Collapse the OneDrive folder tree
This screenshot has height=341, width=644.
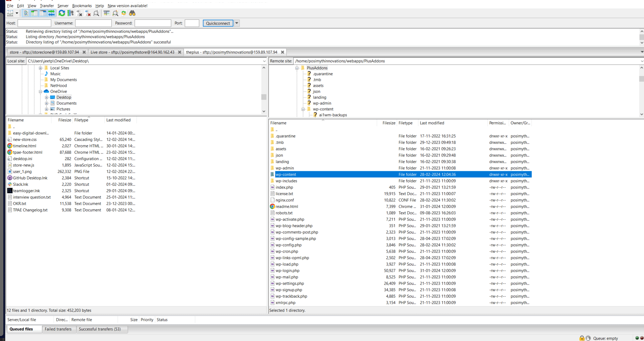pos(41,91)
